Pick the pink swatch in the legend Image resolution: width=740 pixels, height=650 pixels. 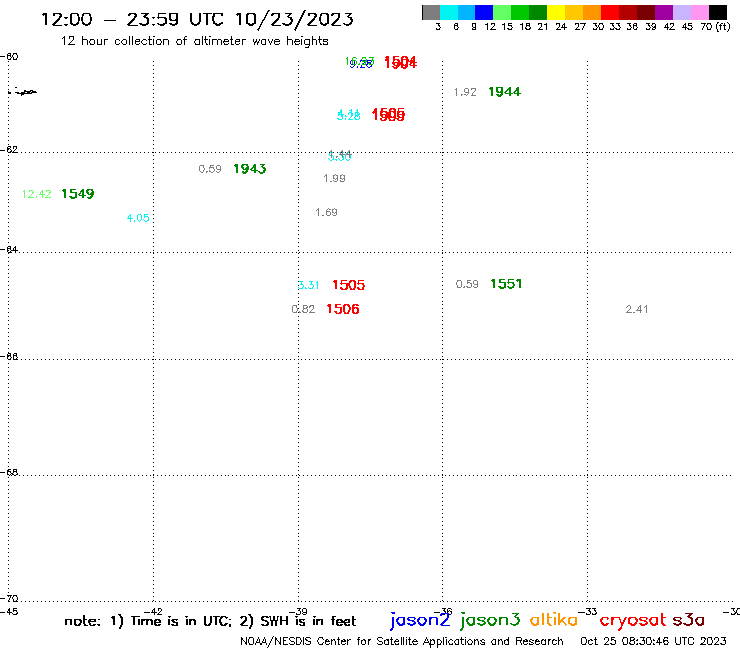(700, 12)
